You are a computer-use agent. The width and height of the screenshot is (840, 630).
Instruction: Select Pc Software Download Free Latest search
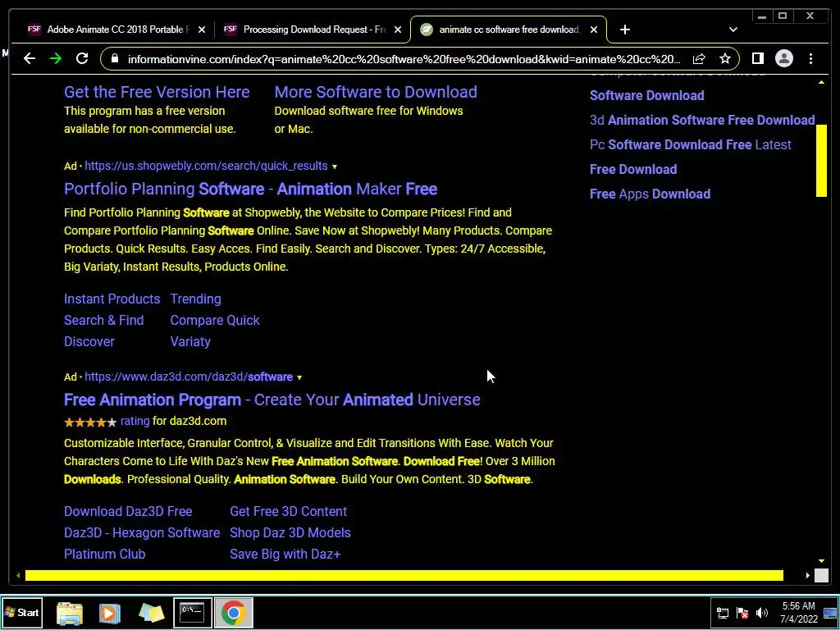(x=690, y=144)
